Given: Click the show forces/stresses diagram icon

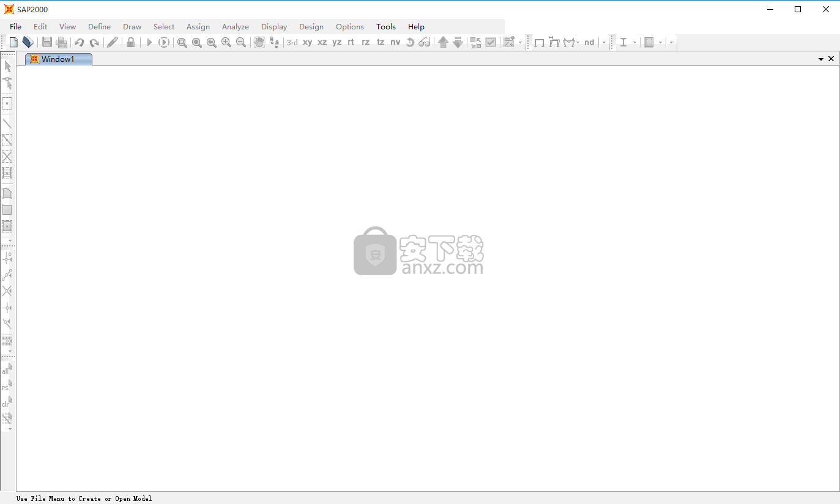Looking at the screenshot, I should (570, 42).
